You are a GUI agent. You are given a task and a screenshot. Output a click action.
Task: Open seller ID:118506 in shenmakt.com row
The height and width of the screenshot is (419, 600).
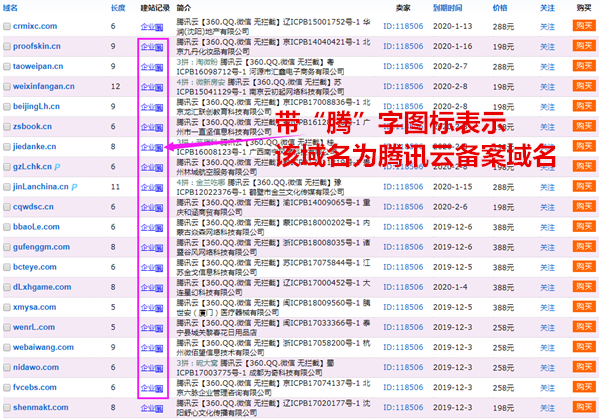coord(403,408)
